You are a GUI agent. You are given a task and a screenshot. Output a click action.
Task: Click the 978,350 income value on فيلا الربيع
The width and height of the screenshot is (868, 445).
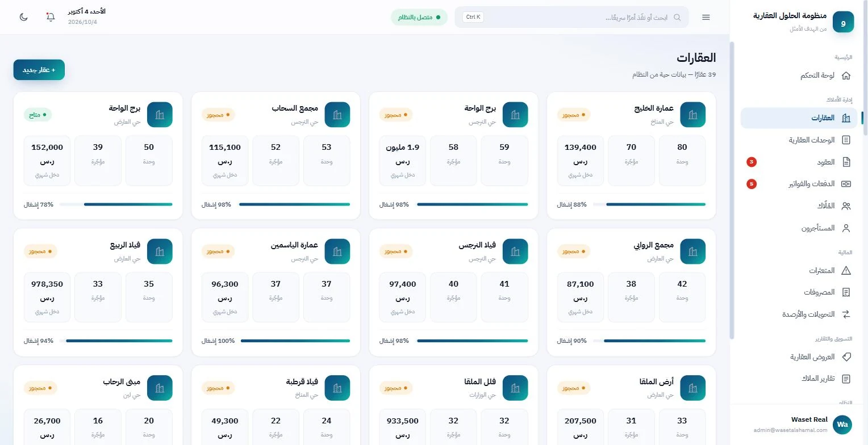(x=47, y=284)
